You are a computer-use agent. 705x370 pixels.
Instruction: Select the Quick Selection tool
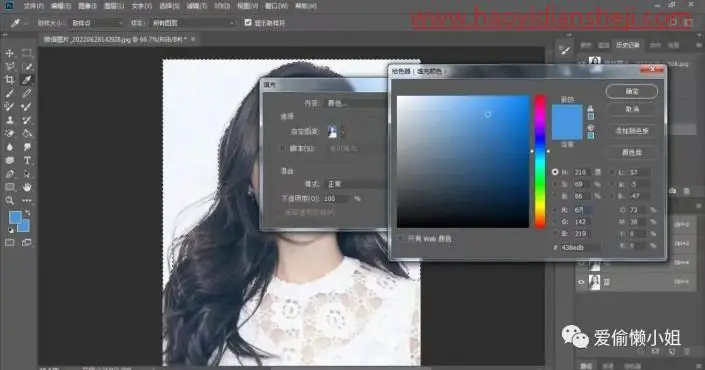(27, 67)
